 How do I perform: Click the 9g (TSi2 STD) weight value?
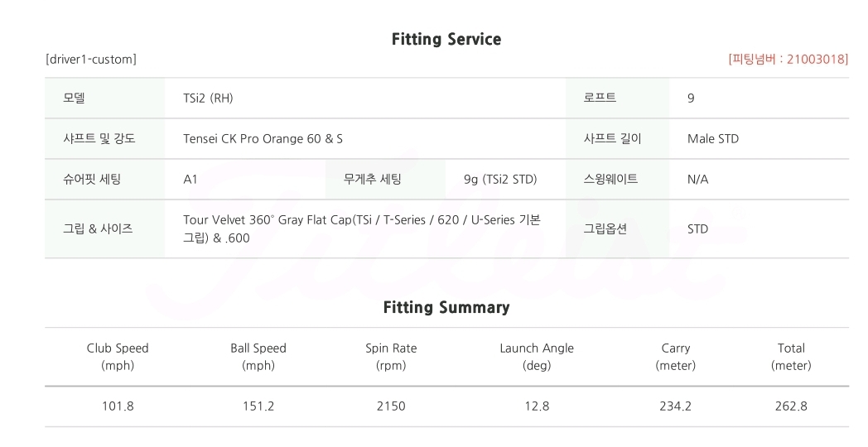500,179
